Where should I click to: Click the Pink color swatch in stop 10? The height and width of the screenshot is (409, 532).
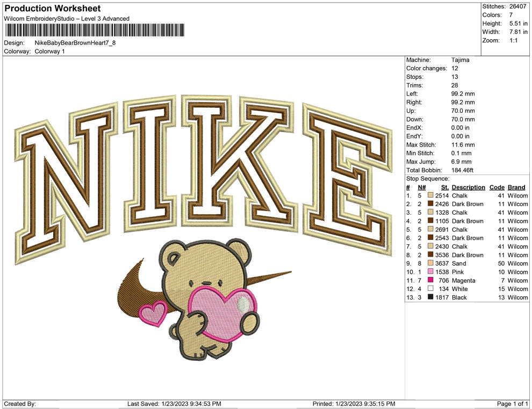point(430,272)
